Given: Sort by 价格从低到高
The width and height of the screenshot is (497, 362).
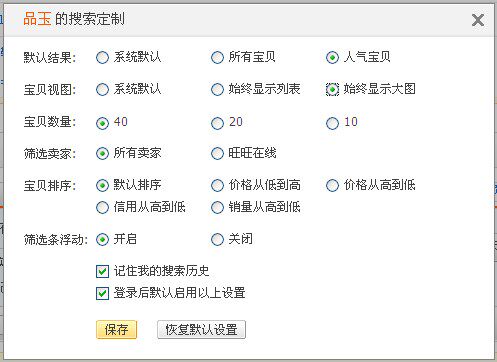Looking at the screenshot, I should (217, 185).
